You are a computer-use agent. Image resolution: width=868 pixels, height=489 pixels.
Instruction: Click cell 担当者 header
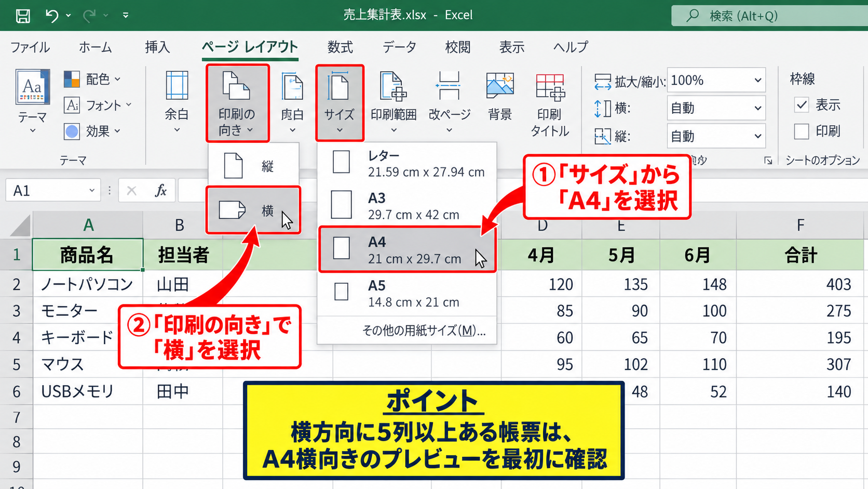point(183,255)
